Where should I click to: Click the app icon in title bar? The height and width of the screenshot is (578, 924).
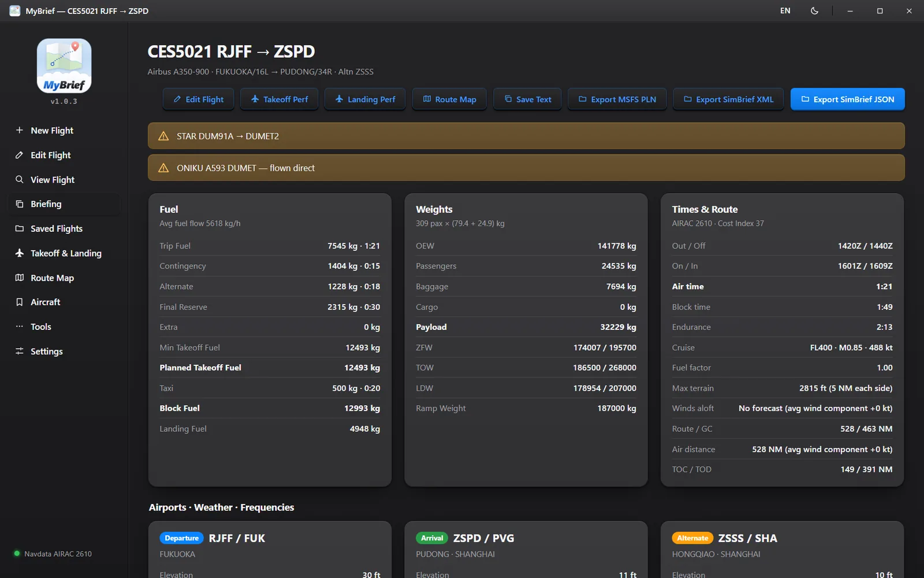pyautogui.click(x=15, y=11)
